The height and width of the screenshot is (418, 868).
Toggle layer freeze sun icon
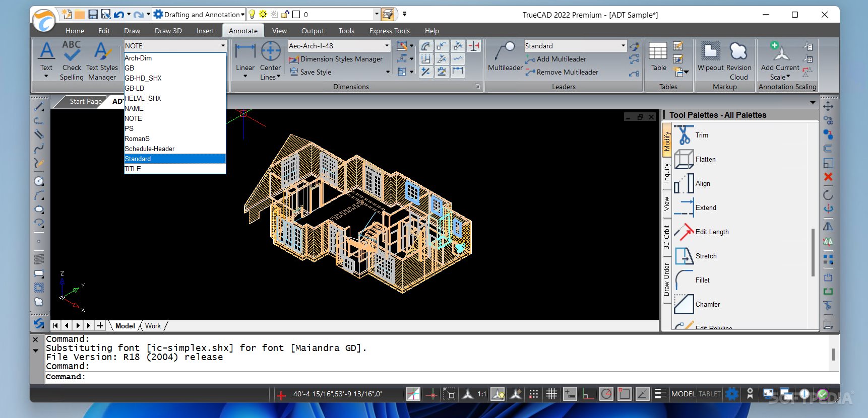tap(263, 15)
